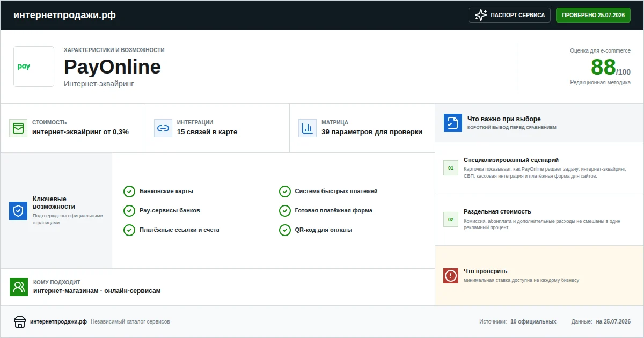
Task: Open the интернетпродажи.рф header logo link
Action: coord(64,15)
